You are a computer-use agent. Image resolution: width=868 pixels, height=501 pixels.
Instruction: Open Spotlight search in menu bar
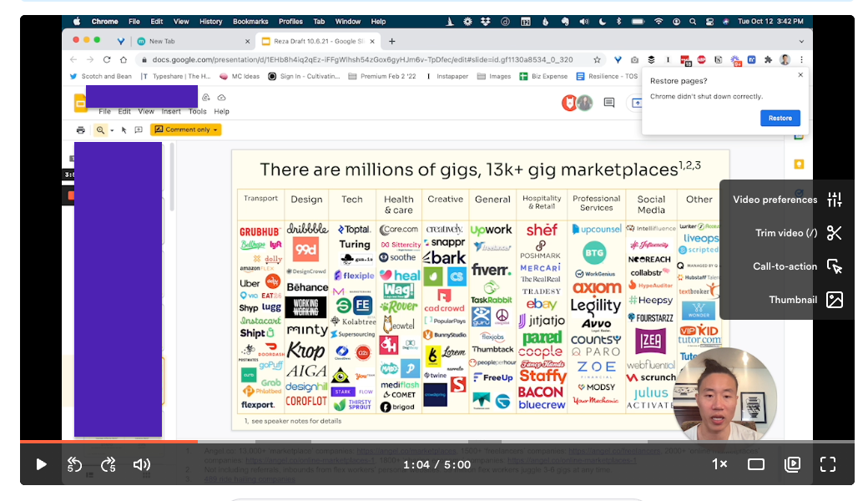[693, 22]
